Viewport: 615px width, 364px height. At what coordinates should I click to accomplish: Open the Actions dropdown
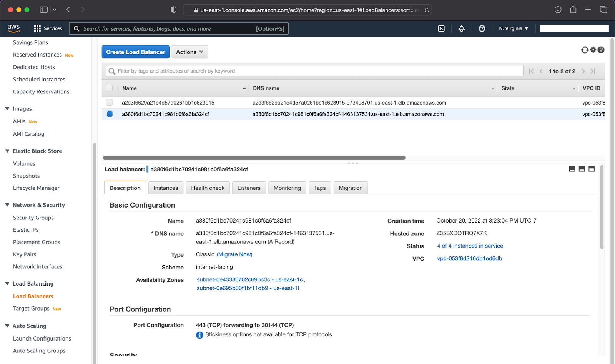click(189, 52)
